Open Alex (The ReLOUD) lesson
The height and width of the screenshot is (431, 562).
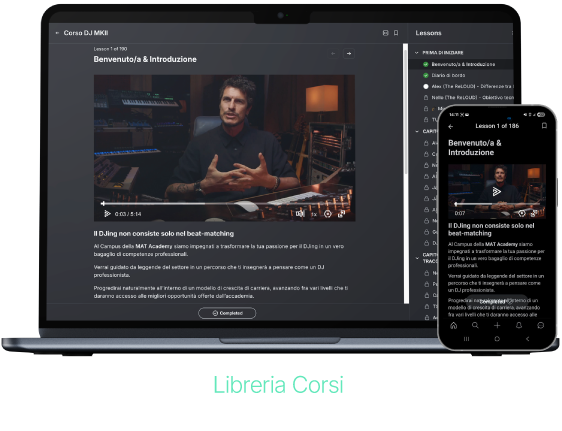(472, 86)
